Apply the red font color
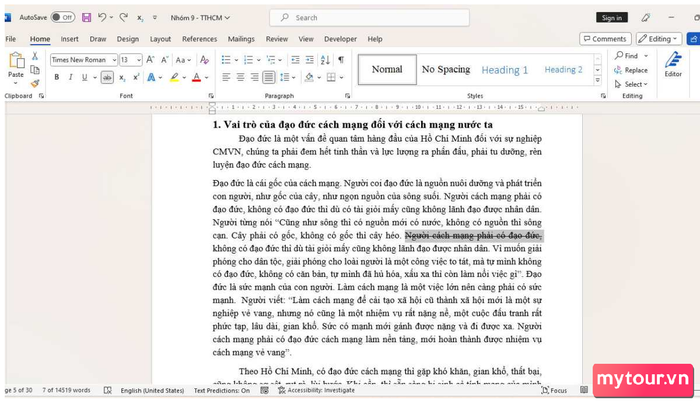 pyautogui.click(x=196, y=78)
